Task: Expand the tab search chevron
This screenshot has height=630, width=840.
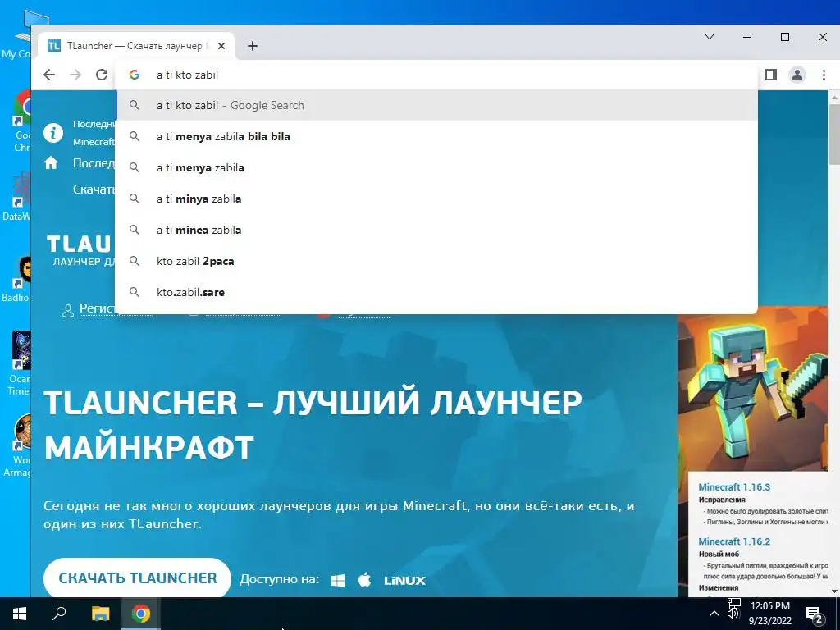Action: click(x=710, y=37)
